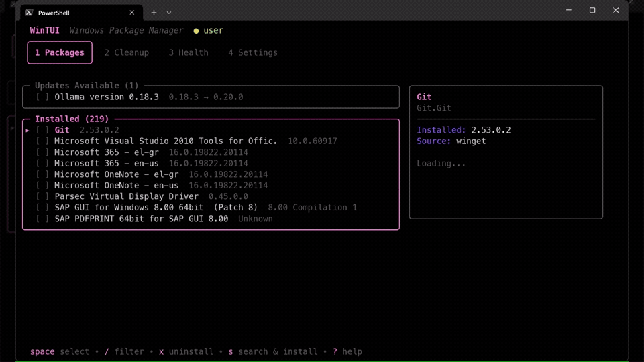
Task: Switch to the 1 Packages tab
Action: [60, 52]
